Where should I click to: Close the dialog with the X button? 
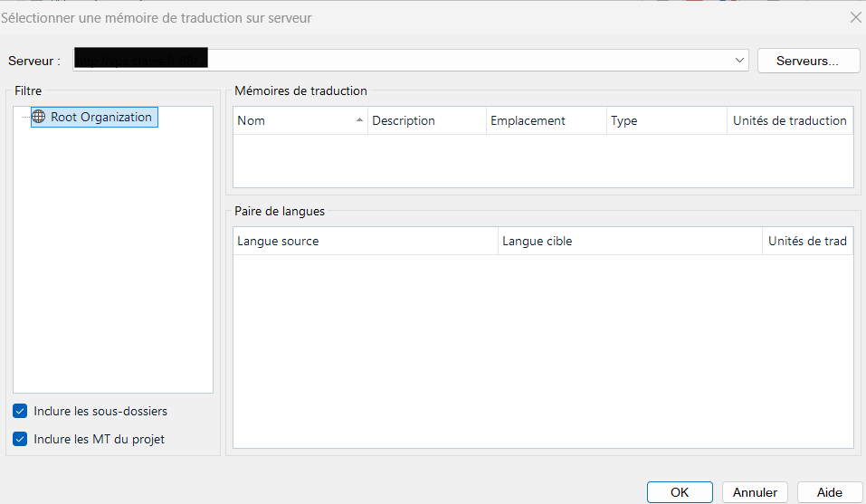(855, 18)
